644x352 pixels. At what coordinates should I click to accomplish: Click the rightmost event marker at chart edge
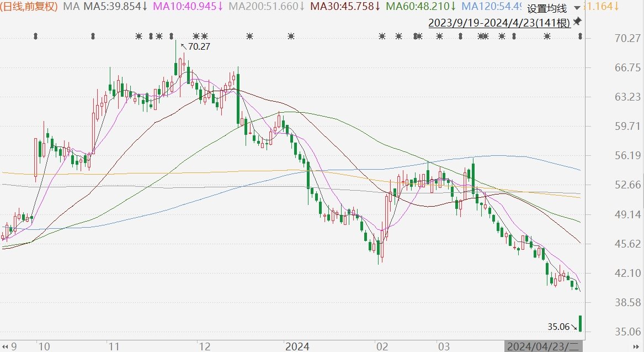(580, 36)
